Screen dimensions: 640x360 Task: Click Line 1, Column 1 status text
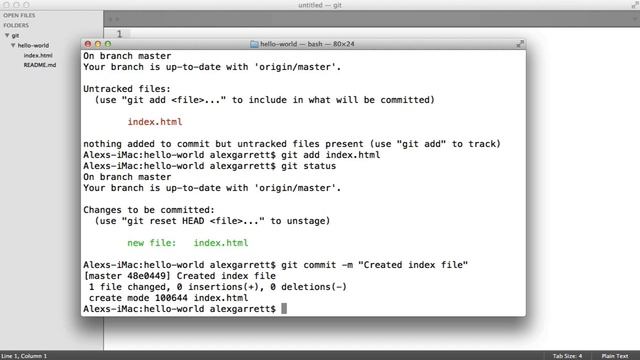24,356
